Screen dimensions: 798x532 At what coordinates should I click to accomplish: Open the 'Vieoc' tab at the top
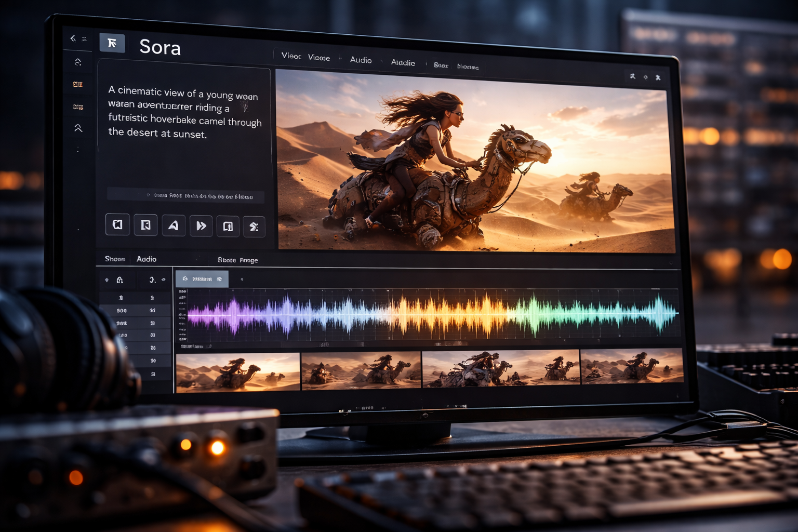coord(291,56)
